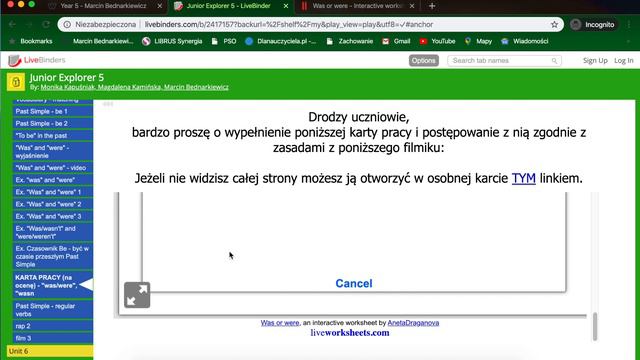Open the PSO bookmark
Image resolution: width=640 pixels, height=360 pixels.
coord(224,41)
